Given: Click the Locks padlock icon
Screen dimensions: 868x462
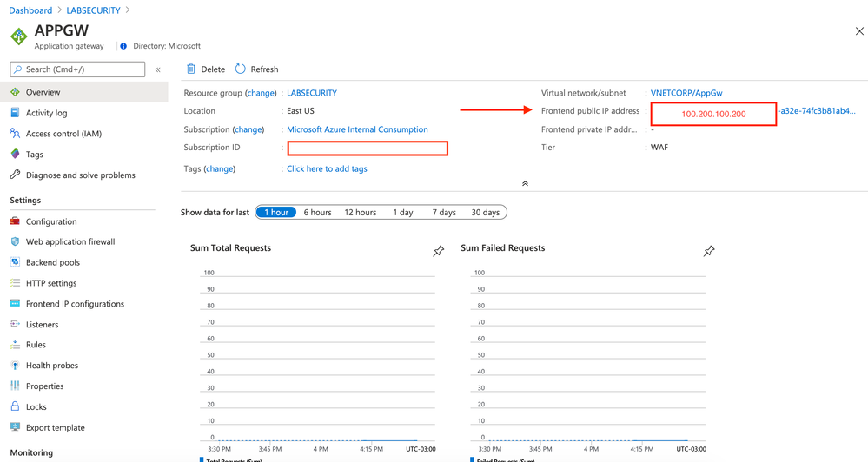Looking at the screenshot, I should [15, 406].
